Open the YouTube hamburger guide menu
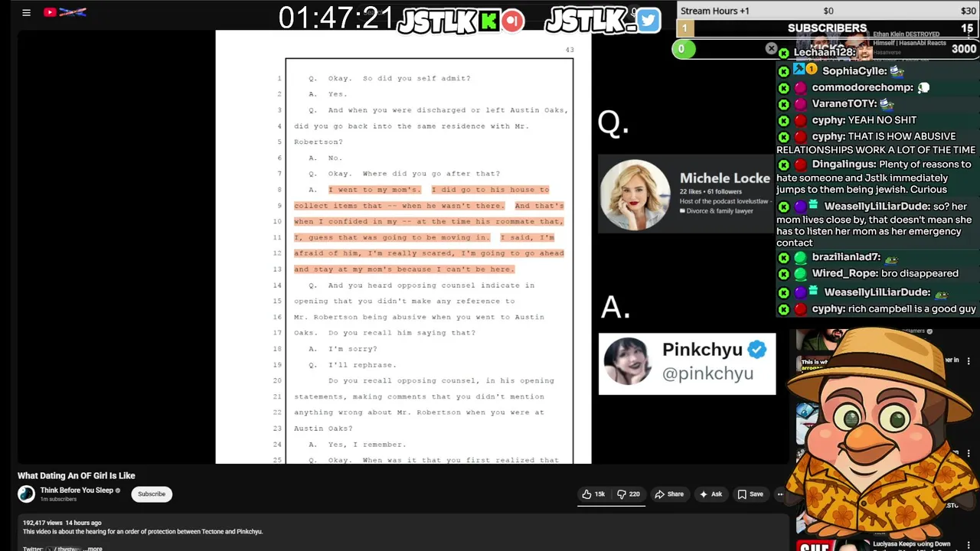 point(26,12)
